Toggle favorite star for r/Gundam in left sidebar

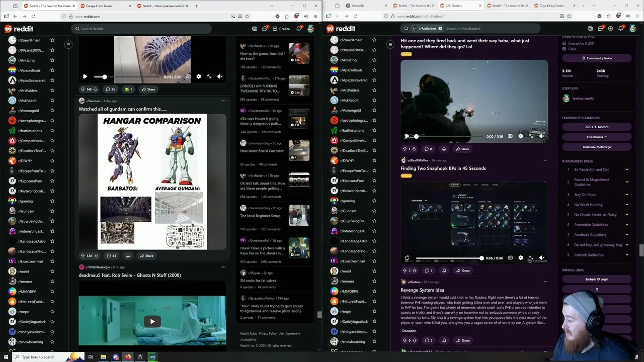point(52,211)
